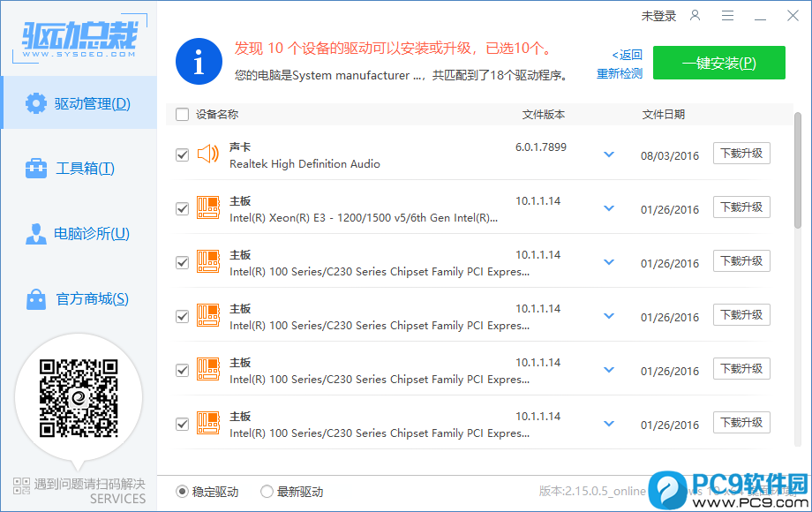Uncheck the Intel Xeon E3 row checkbox
This screenshot has width=812, height=512.
coord(183,208)
